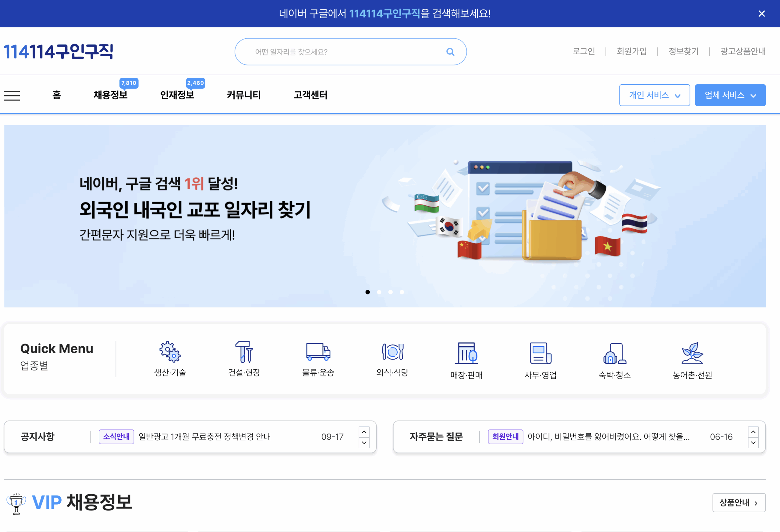Open the 농어촌·선원 plant icon category
The width and height of the screenshot is (780, 532).
tap(692, 353)
